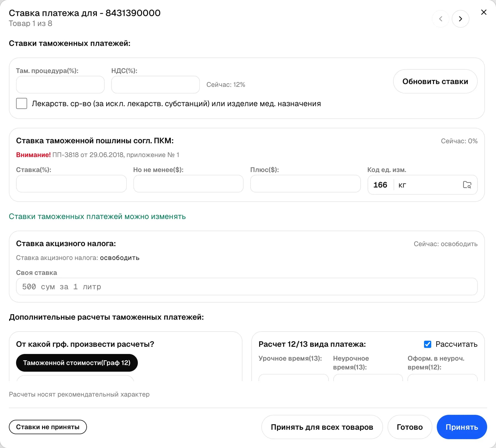
Task: Focus the 'Там. процедура(%)' input field
Action: [x=60, y=85]
